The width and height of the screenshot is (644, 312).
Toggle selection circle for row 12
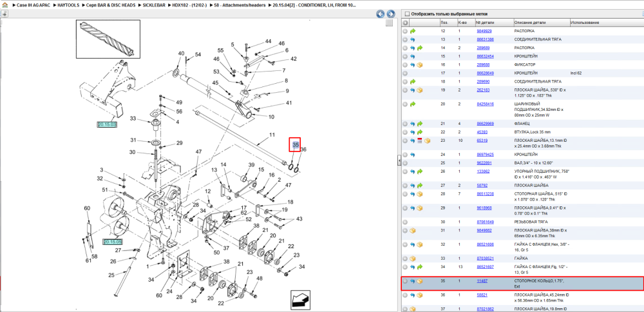405,31
